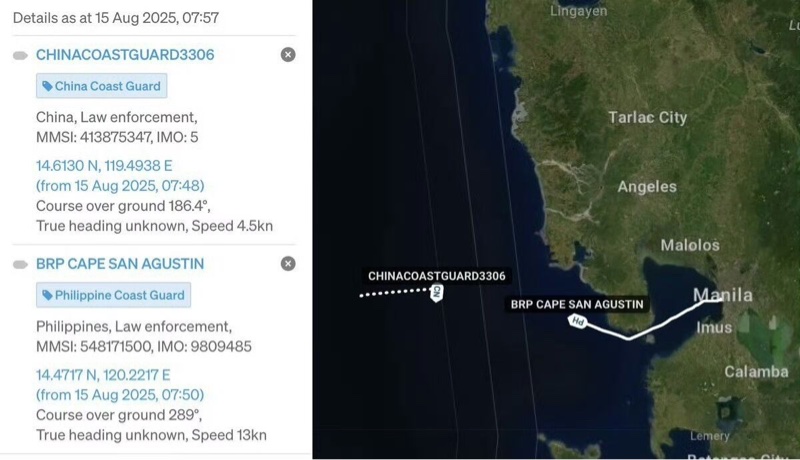The height and width of the screenshot is (460, 800).
Task: Click the BRP CAPE SAN AGUSTIN map label
Action: pyautogui.click(x=577, y=304)
